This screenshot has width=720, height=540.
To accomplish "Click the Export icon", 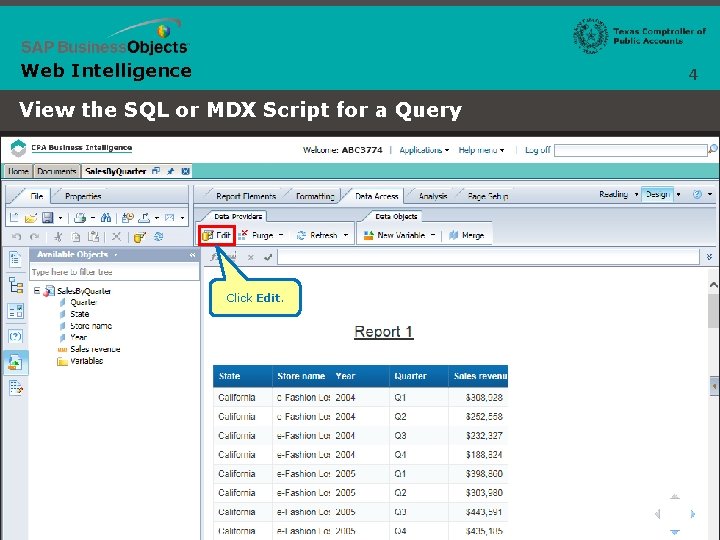I will click(145, 218).
